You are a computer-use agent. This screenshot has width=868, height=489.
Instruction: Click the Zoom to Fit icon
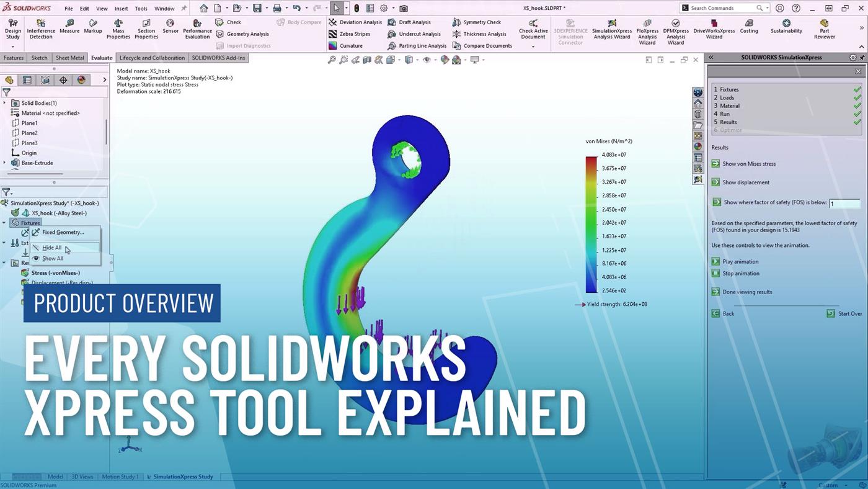point(332,60)
